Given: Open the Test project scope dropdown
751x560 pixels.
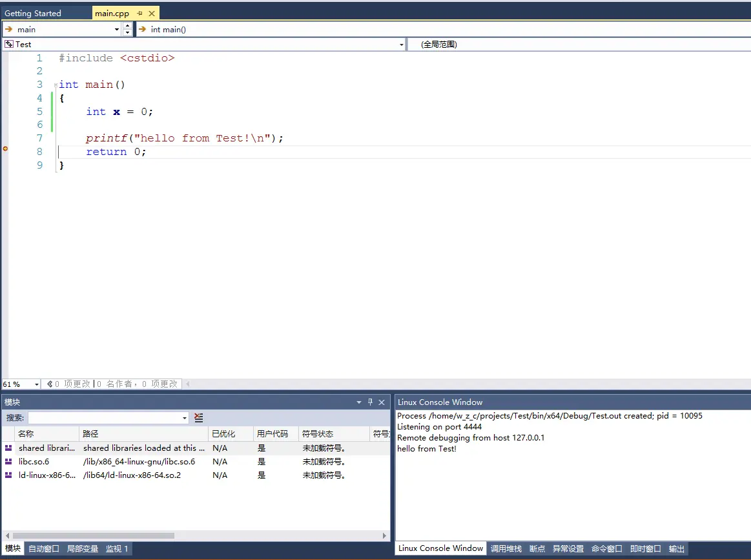Looking at the screenshot, I should pyautogui.click(x=402, y=45).
